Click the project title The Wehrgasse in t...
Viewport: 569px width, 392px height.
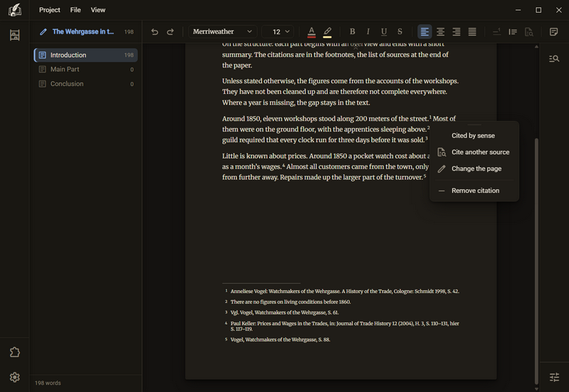tap(83, 31)
